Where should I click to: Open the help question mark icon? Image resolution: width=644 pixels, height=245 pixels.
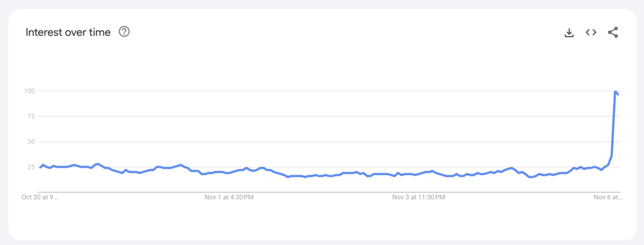(124, 31)
